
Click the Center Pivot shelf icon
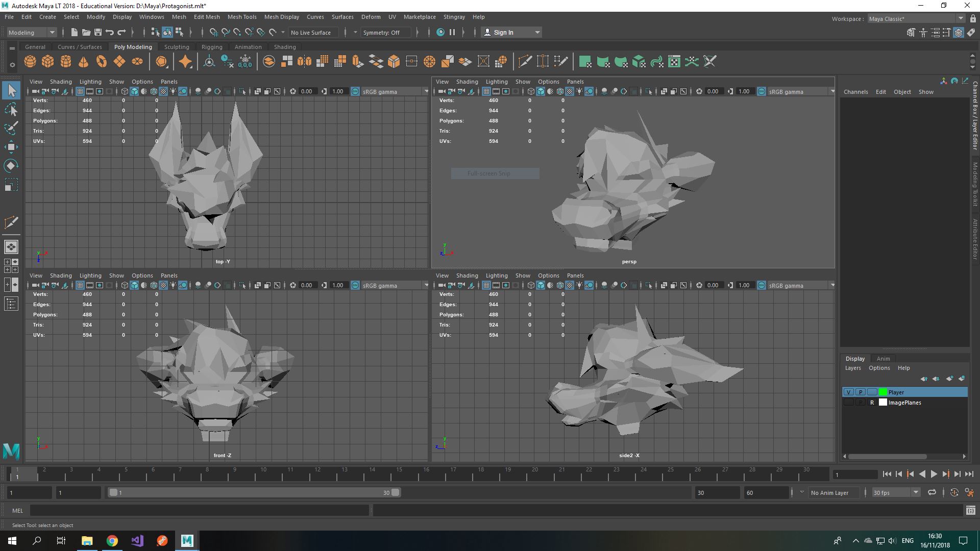coord(209,62)
